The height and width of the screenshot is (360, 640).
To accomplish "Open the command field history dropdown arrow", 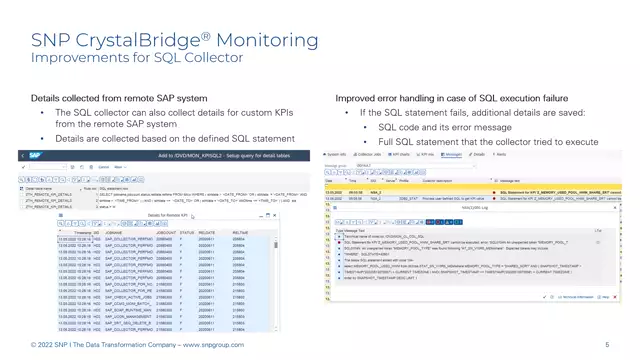I will click(64, 167).
